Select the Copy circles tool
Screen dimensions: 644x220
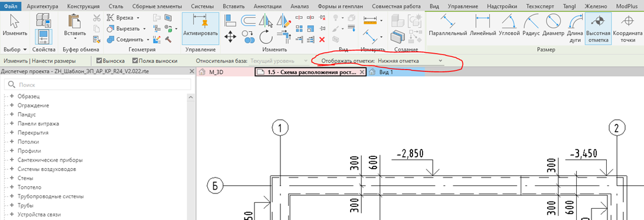coord(248,37)
